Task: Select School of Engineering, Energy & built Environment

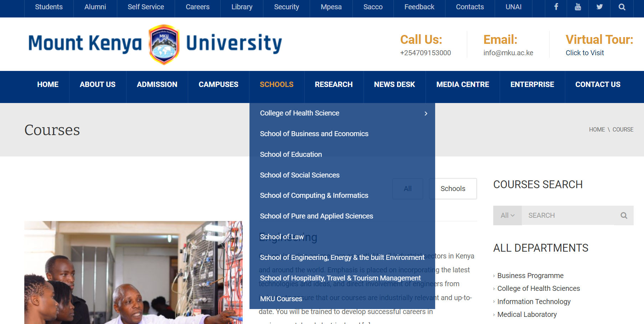Action: 342,257
